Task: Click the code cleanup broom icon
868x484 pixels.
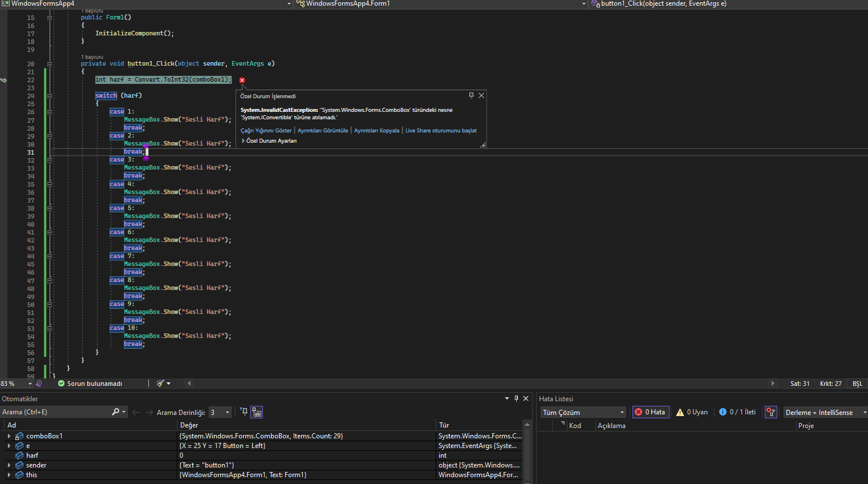Action: point(161,384)
